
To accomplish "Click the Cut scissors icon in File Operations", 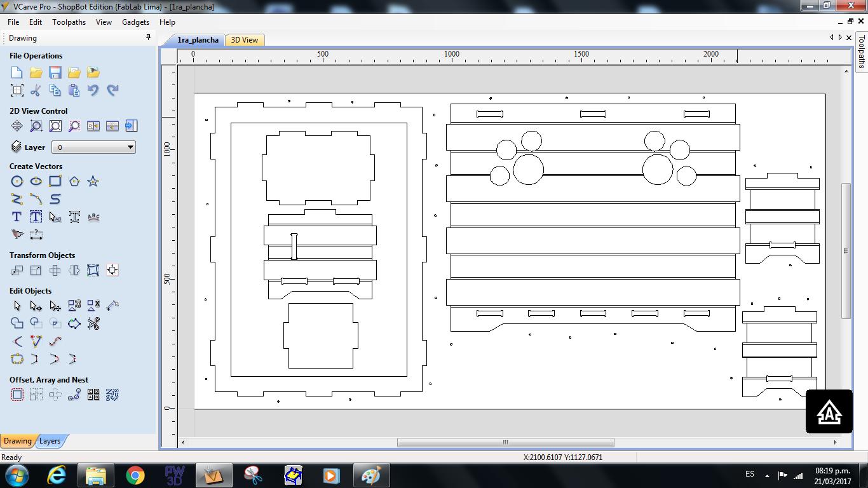I will (36, 90).
